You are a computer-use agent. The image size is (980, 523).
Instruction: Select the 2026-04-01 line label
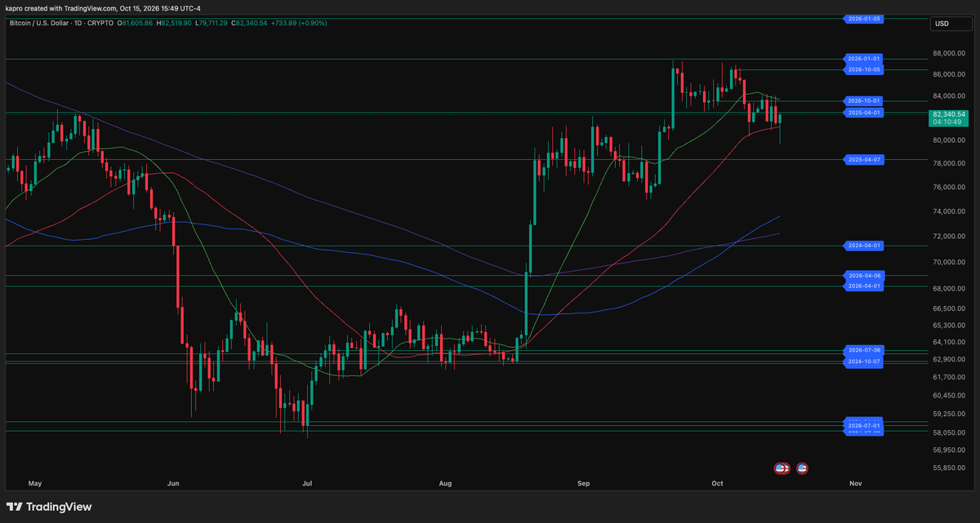(x=864, y=286)
